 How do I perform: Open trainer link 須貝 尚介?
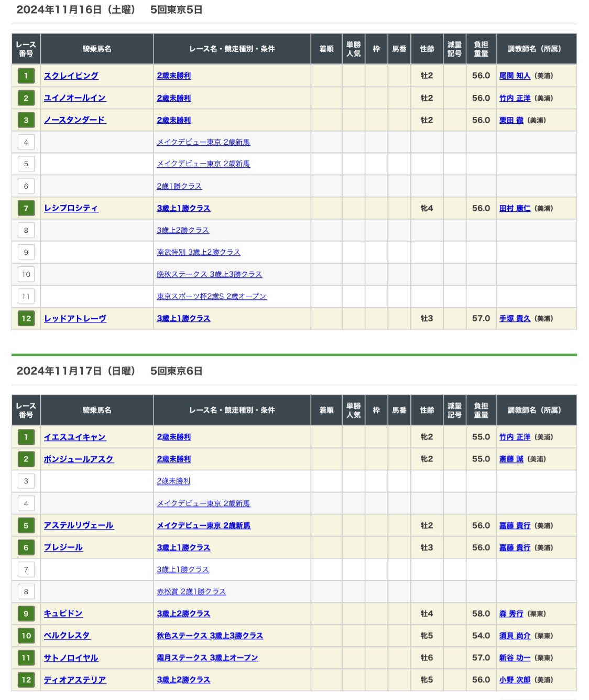515,636
